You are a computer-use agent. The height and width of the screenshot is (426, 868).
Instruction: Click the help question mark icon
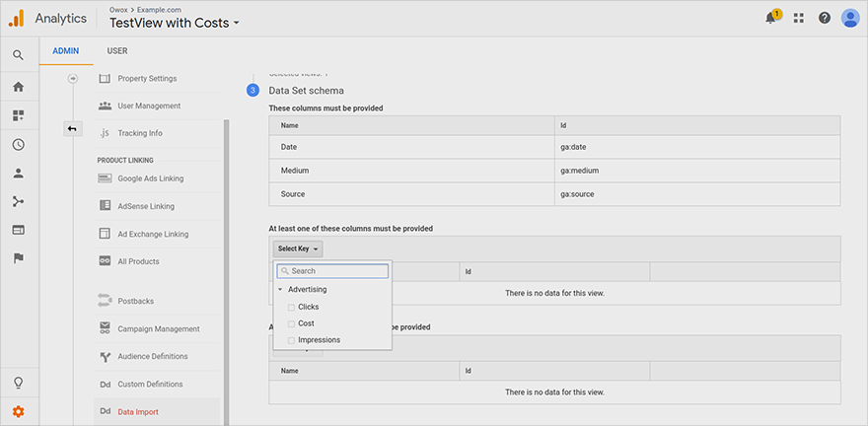824,18
